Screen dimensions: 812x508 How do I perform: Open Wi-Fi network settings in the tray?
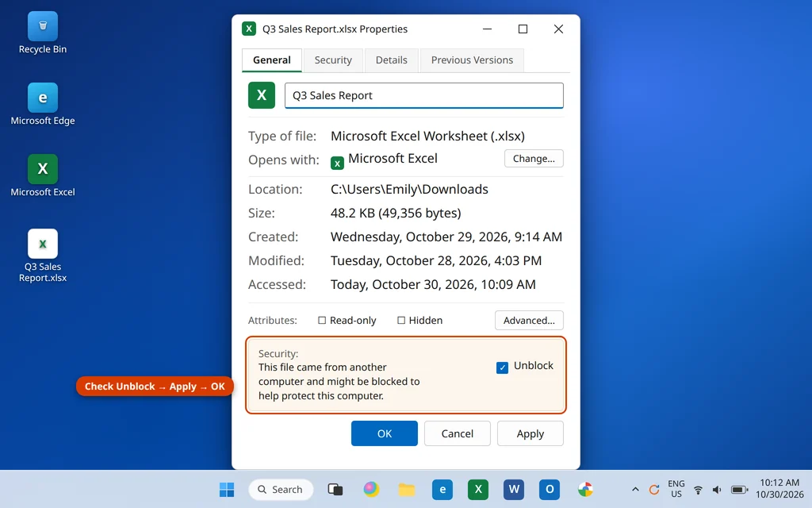(698, 489)
